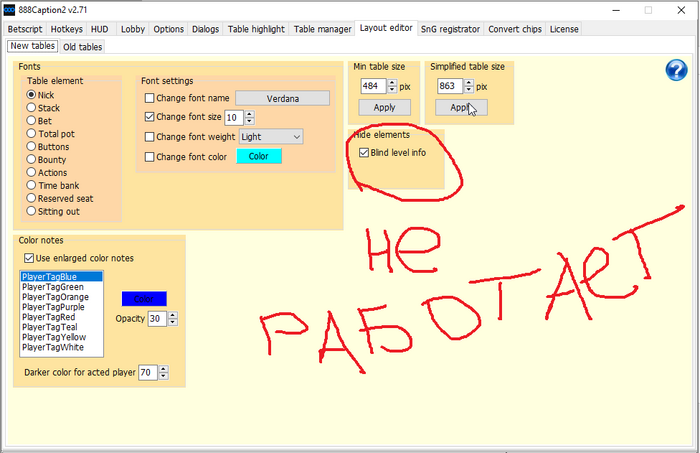
Task: Click the Verdana font name button
Action: point(283,98)
